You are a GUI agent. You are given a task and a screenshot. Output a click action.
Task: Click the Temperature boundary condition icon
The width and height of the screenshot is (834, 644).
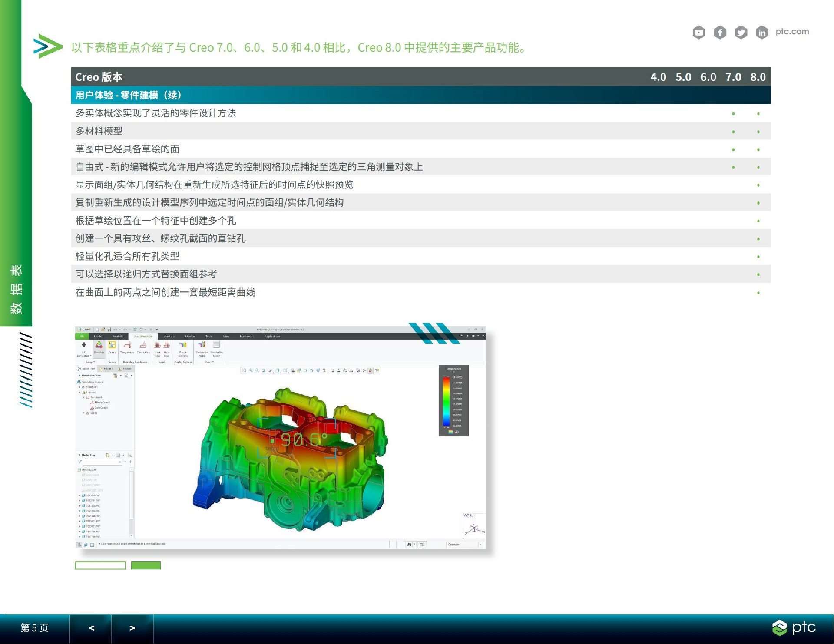(x=127, y=346)
